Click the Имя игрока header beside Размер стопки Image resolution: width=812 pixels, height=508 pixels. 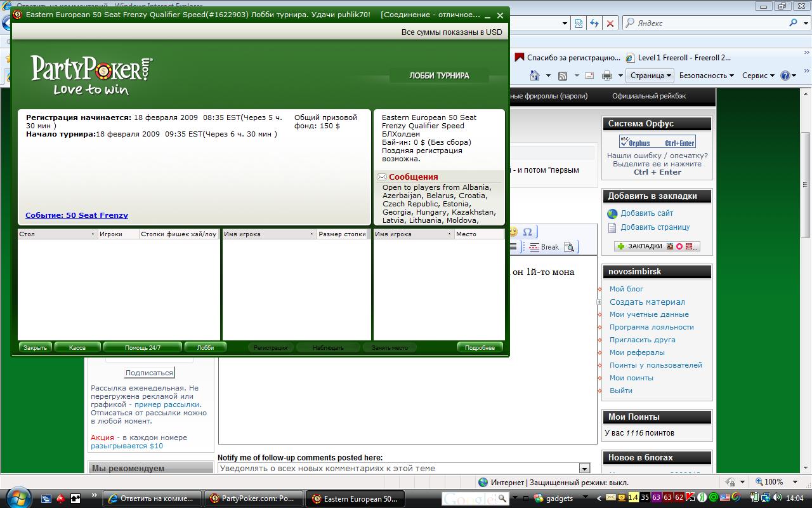[269, 234]
